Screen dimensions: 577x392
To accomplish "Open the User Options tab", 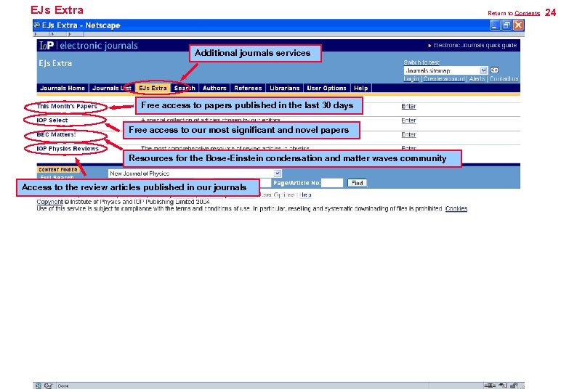I will pyautogui.click(x=327, y=89).
